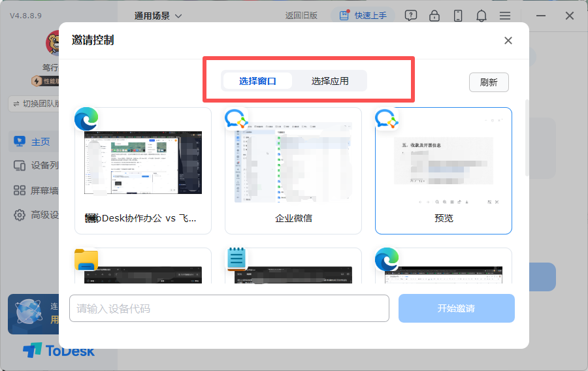Close the 邀请控制 dialog
The height and width of the screenshot is (371, 588).
(508, 40)
